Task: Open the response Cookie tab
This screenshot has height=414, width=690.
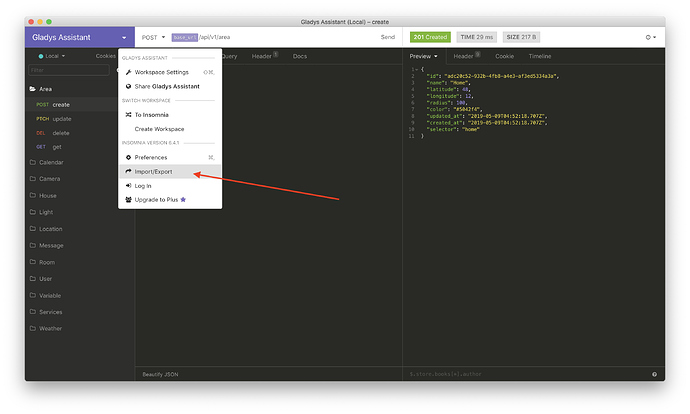Action: coord(504,56)
